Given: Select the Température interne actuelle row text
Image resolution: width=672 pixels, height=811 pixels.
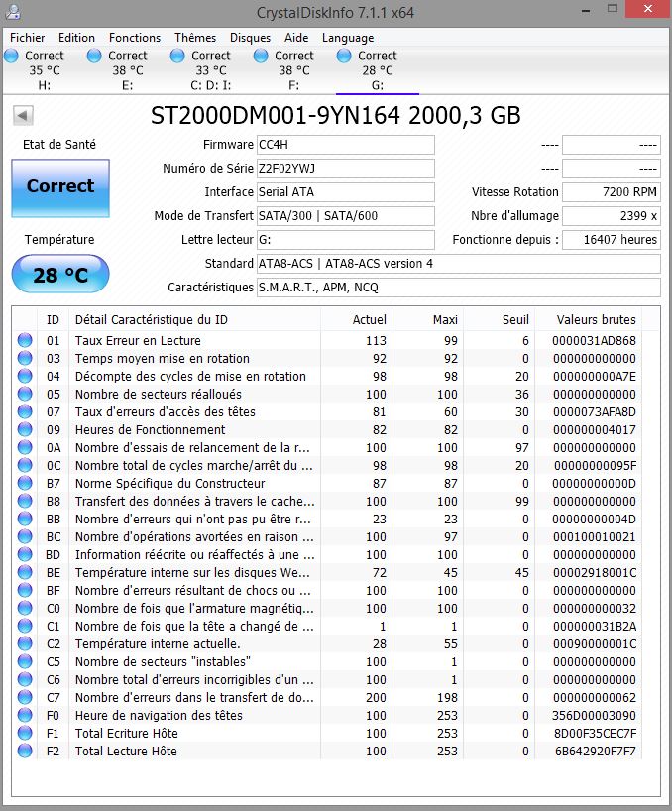Looking at the screenshot, I should 158,643.
